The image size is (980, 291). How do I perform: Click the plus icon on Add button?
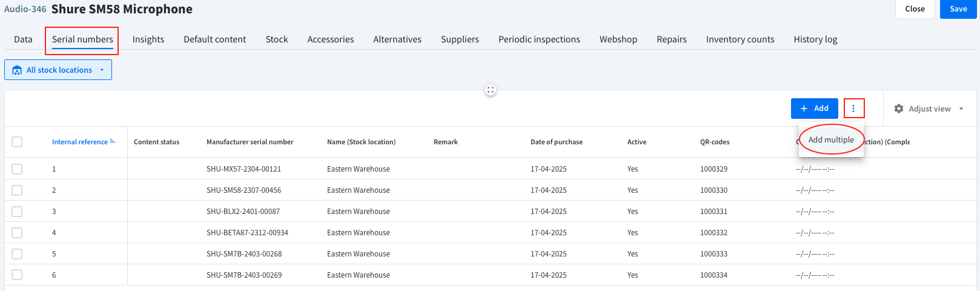coord(804,109)
